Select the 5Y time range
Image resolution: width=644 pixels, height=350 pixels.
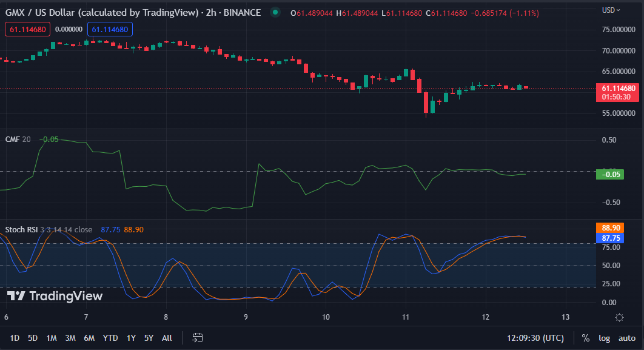[x=149, y=338]
